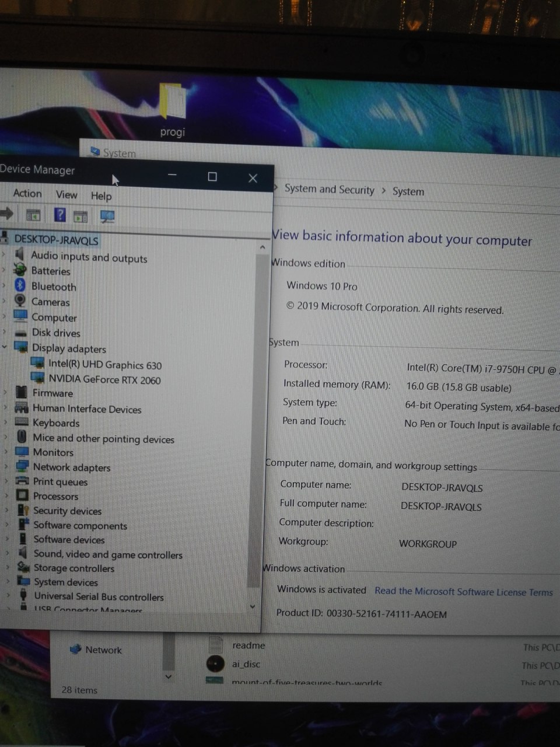
Task: Click the Intel UHD Graphics 630 device icon
Action: coord(37,362)
